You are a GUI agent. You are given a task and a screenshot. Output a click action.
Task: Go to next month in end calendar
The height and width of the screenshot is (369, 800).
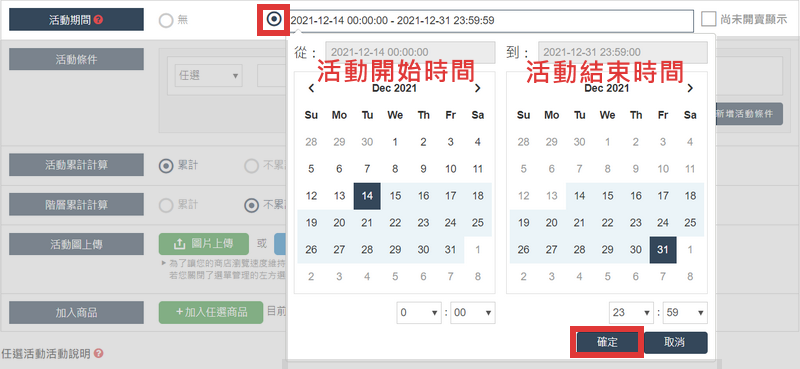coord(690,88)
